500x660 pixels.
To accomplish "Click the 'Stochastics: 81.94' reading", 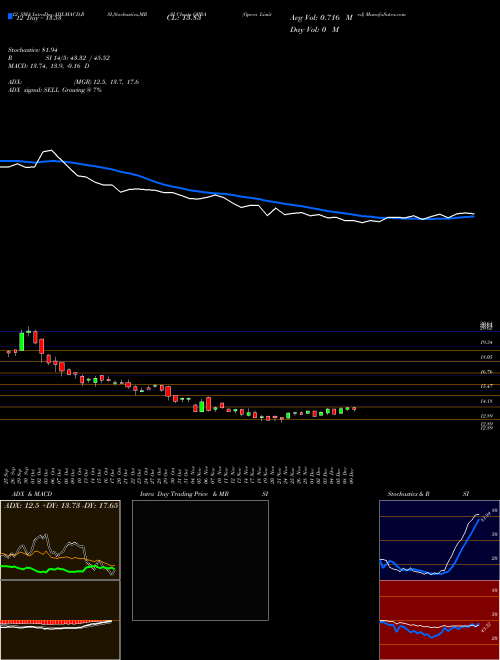I will pos(33,50).
